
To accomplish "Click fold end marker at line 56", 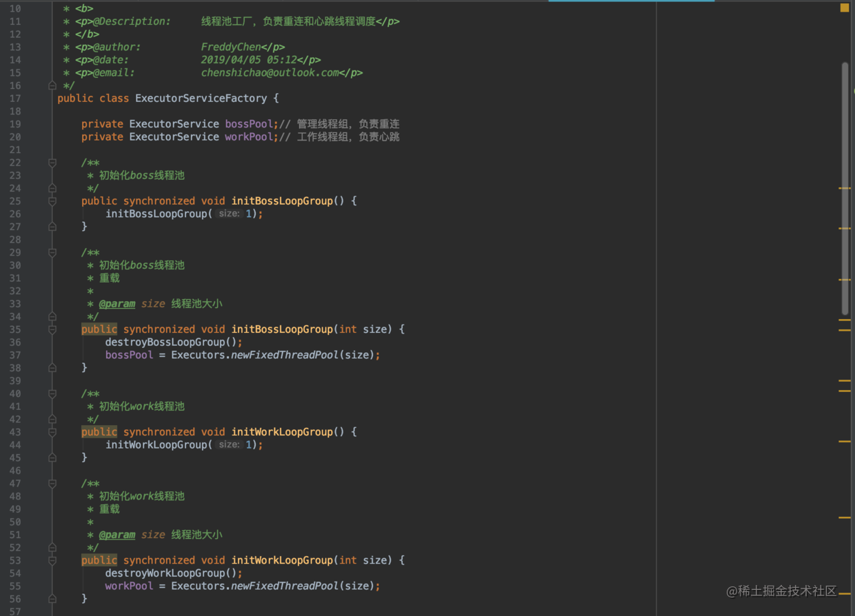I will (x=52, y=599).
